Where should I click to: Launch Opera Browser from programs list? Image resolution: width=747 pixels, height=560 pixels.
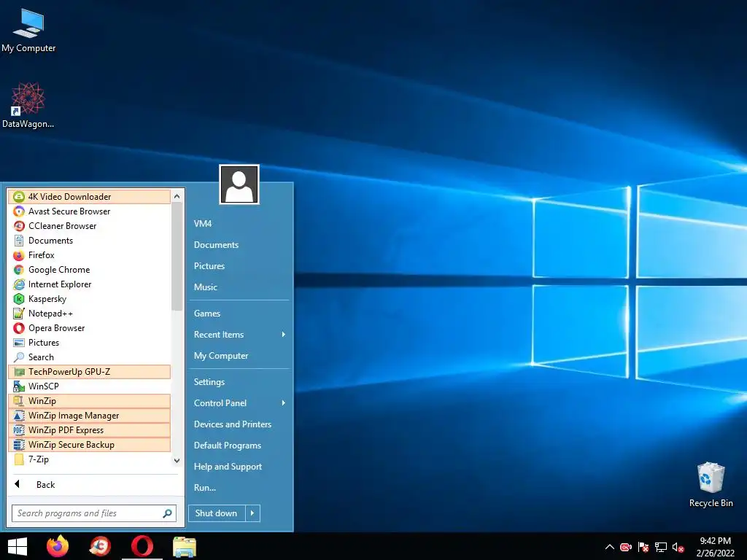click(90, 328)
